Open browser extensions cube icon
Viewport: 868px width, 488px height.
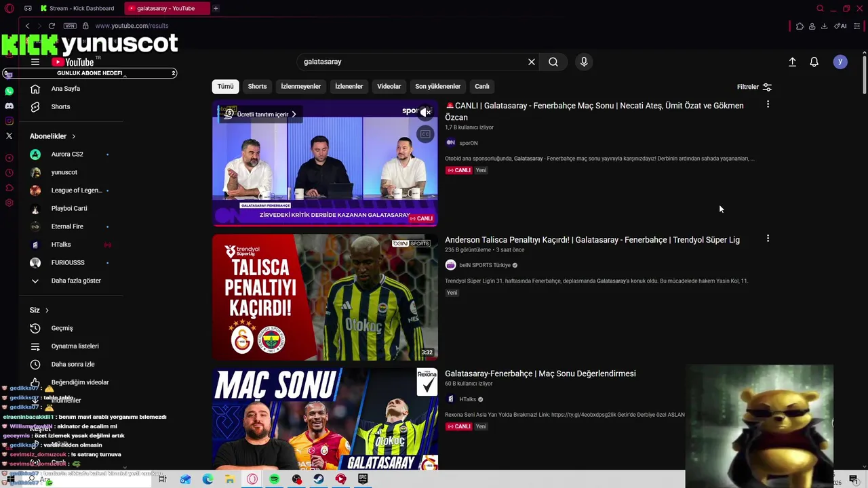(800, 26)
